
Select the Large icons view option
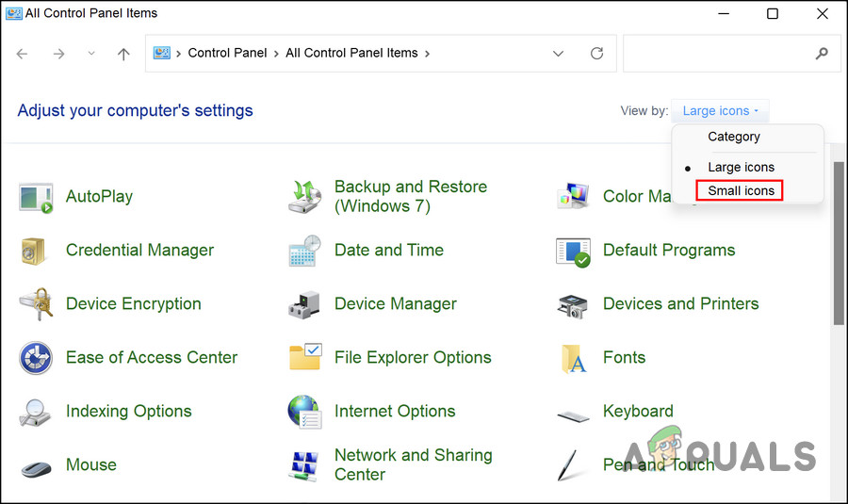tap(741, 167)
